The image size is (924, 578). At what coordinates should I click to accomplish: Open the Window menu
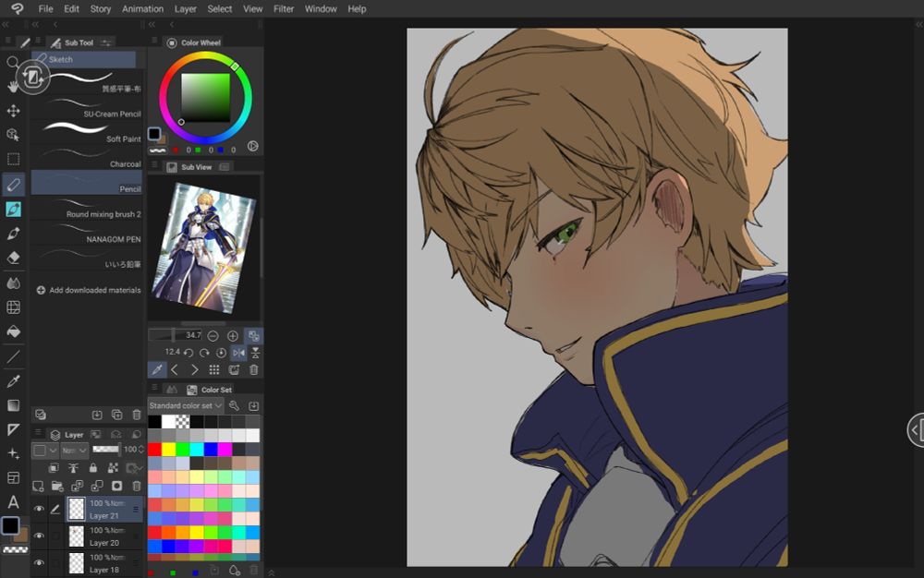tap(321, 9)
